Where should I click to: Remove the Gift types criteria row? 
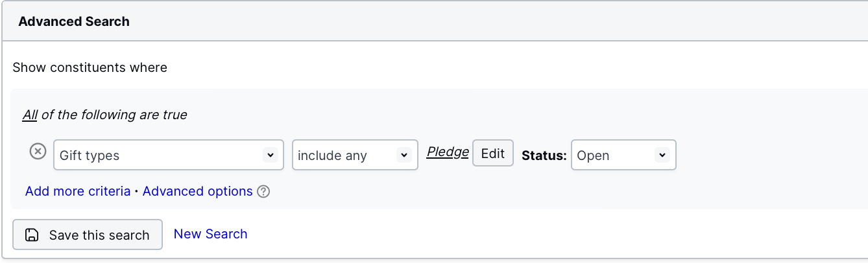38,152
